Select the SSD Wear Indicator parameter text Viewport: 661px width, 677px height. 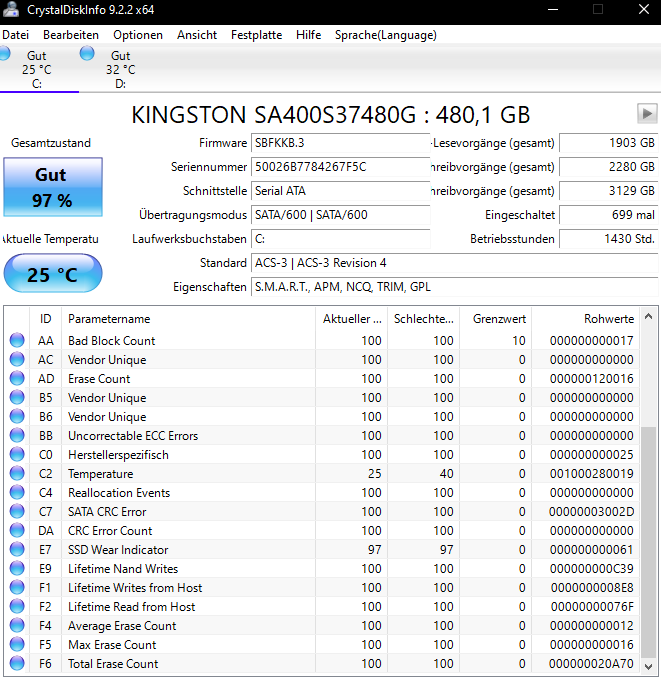click(x=118, y=550)
